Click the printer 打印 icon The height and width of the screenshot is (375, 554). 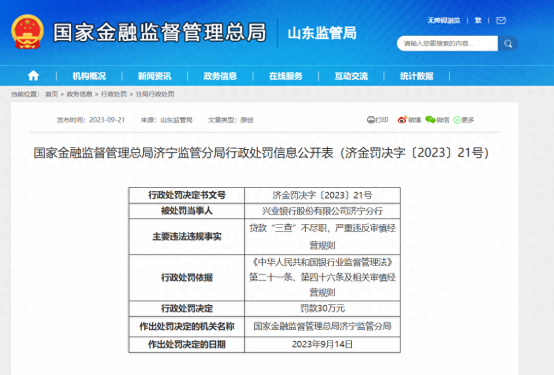pos(371,120)
